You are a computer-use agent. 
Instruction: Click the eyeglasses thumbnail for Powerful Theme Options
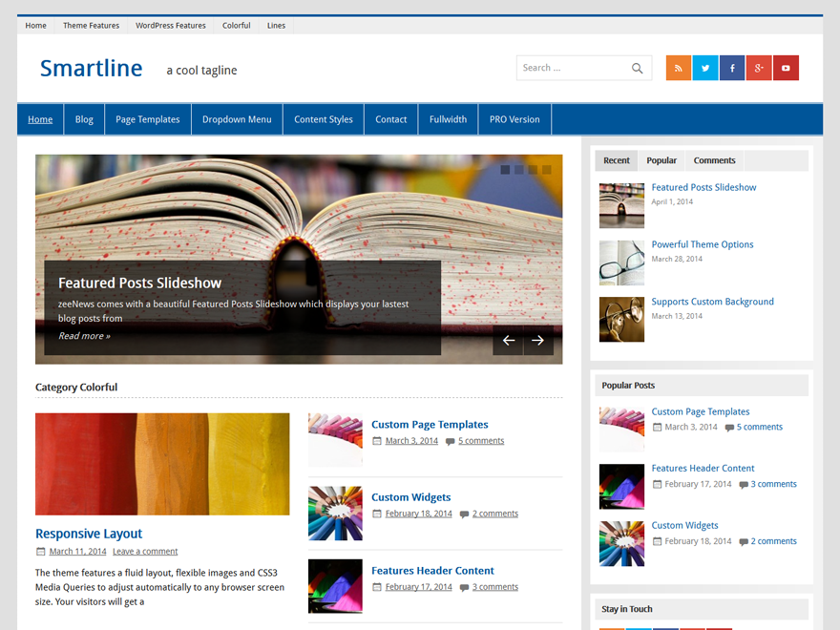pyautogui.click(x=621, y=262)
